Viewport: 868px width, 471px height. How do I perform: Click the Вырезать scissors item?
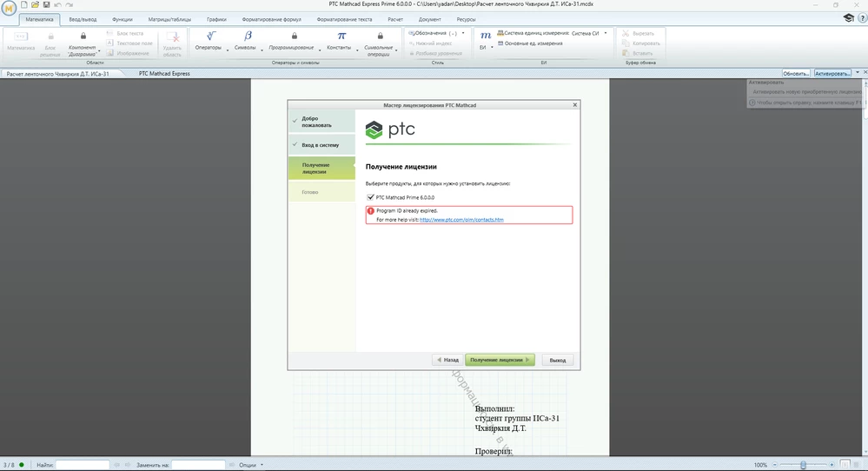tap(638, 33)
